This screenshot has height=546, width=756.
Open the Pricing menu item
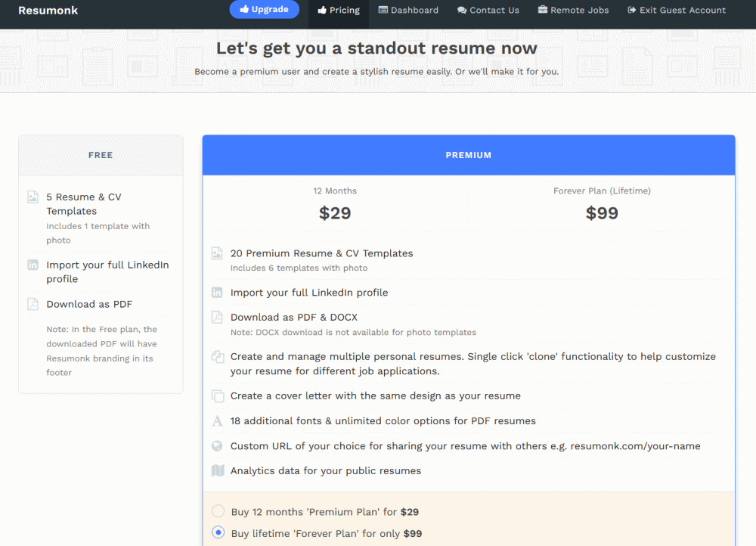(338, 11)
